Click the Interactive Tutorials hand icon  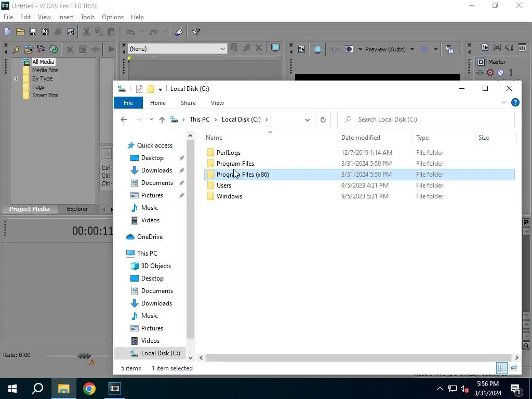179,32
